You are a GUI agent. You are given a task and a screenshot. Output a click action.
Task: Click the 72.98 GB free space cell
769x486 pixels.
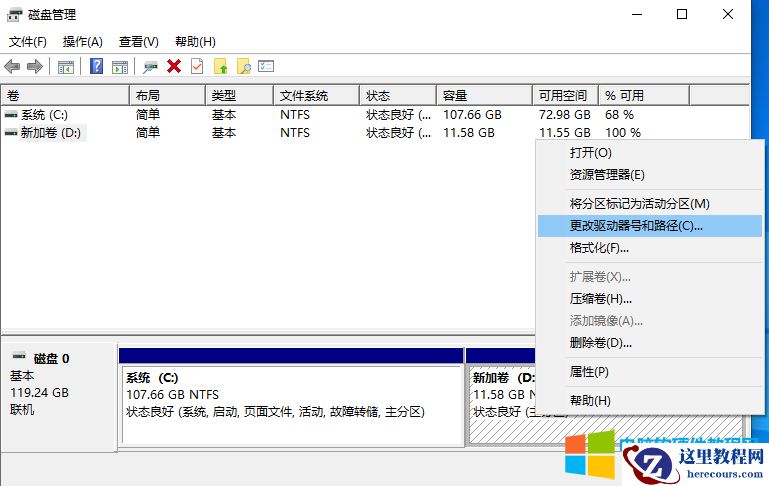click(x=564, y=115)
